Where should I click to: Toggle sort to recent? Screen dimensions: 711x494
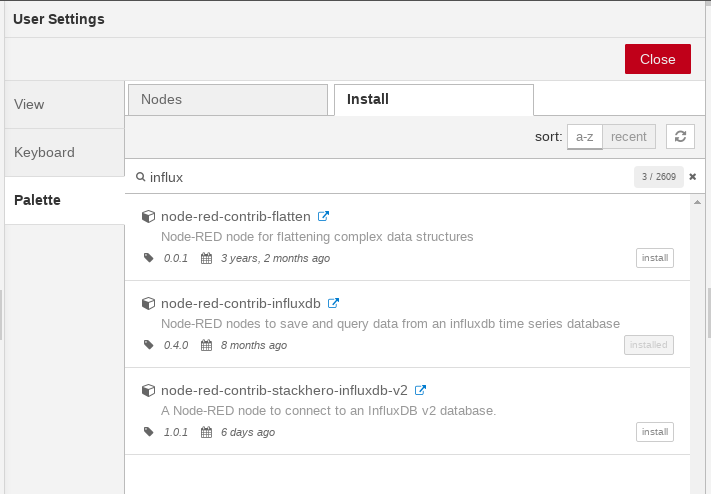point(628,137)
